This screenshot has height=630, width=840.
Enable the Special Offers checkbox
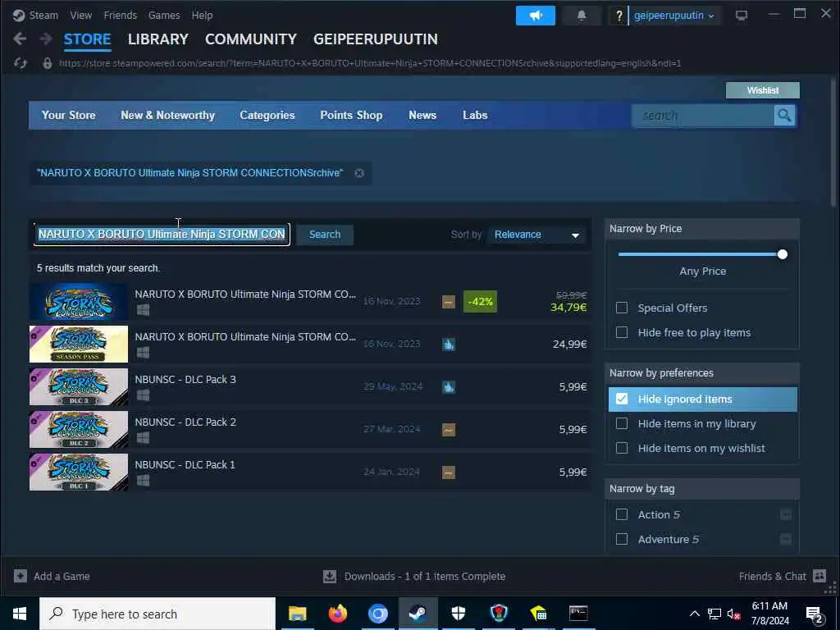[x=622, y=308]
